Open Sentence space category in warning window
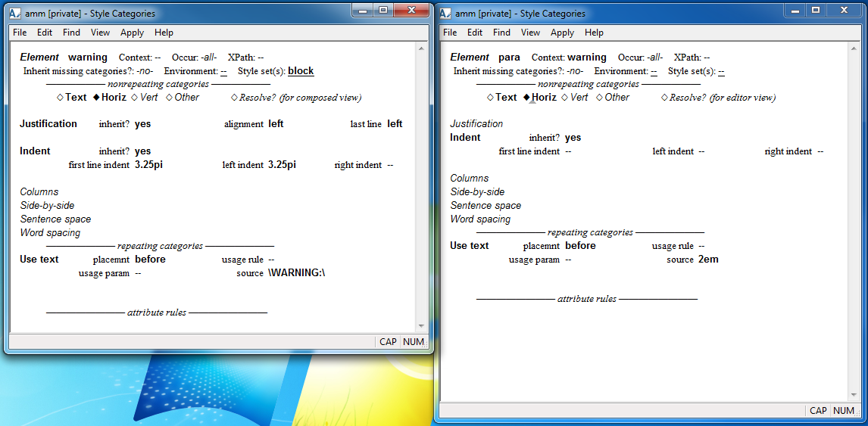The image size is (868, 426). (x=55, y=219)
